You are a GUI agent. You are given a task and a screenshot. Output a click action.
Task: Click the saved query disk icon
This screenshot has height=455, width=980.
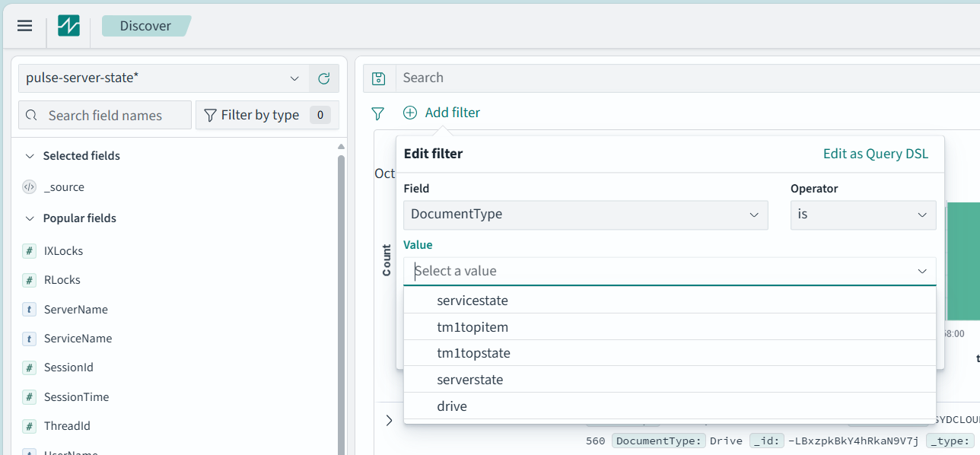(x=378, y=78)
